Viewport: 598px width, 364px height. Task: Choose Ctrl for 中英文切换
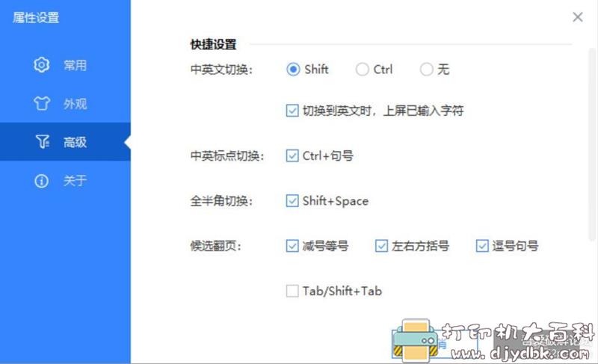pos(362,70)
